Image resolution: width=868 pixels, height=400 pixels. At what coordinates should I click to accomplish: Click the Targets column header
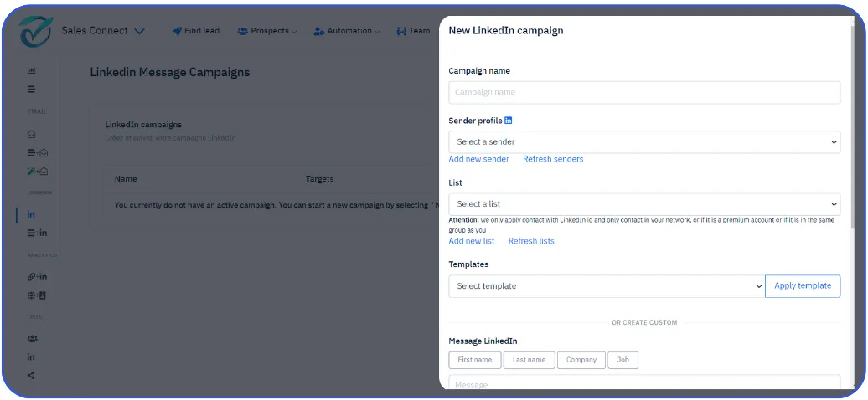click(x=319, y=179)
